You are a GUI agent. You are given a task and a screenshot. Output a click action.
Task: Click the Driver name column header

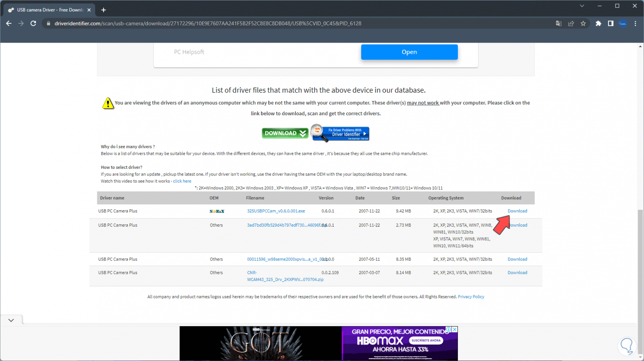[x=112, y=198]
